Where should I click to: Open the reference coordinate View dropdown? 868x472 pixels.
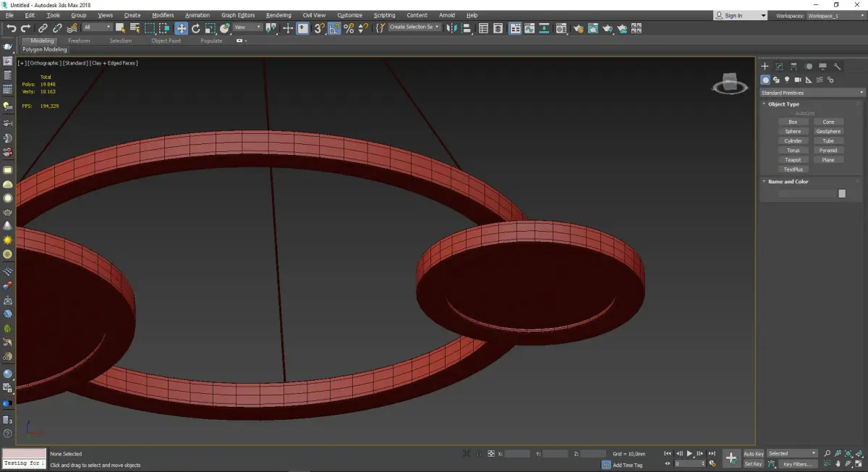(247, 28)
